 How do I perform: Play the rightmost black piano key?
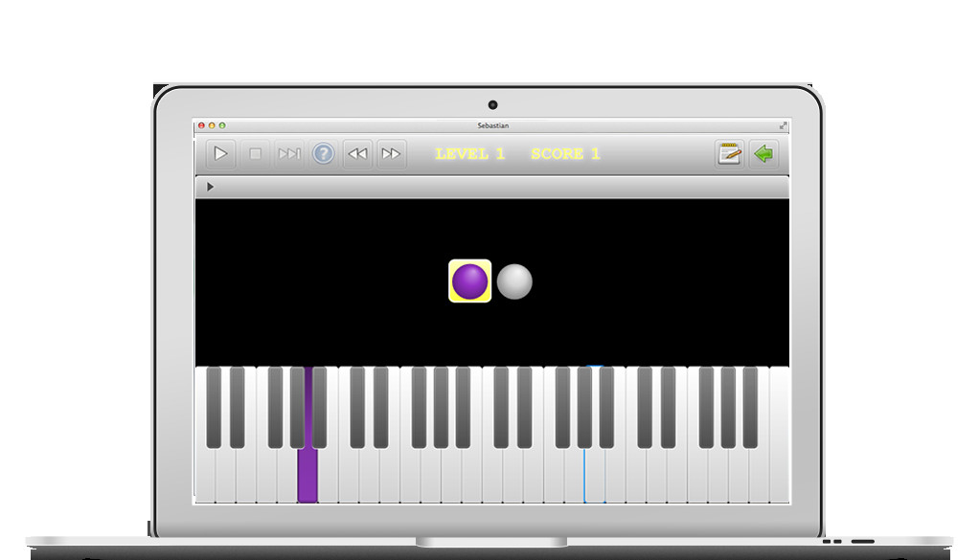[750, 407]
